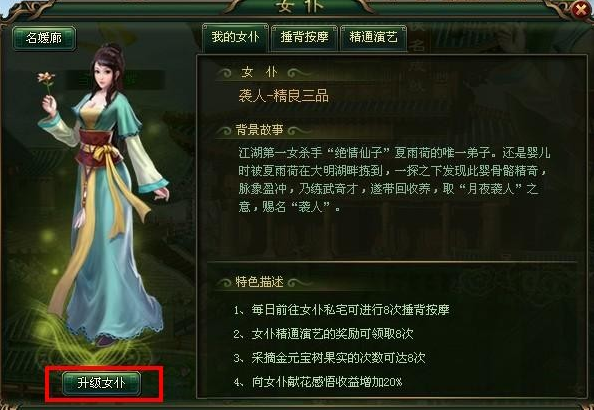This screenshot has height=410, width=594.
Task: Open the 捶背按摩 tab
Action: point(304,38)
